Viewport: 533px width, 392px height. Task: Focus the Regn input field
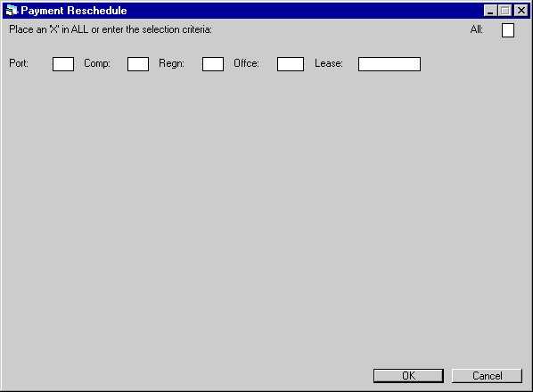click(x=213, y=64)
